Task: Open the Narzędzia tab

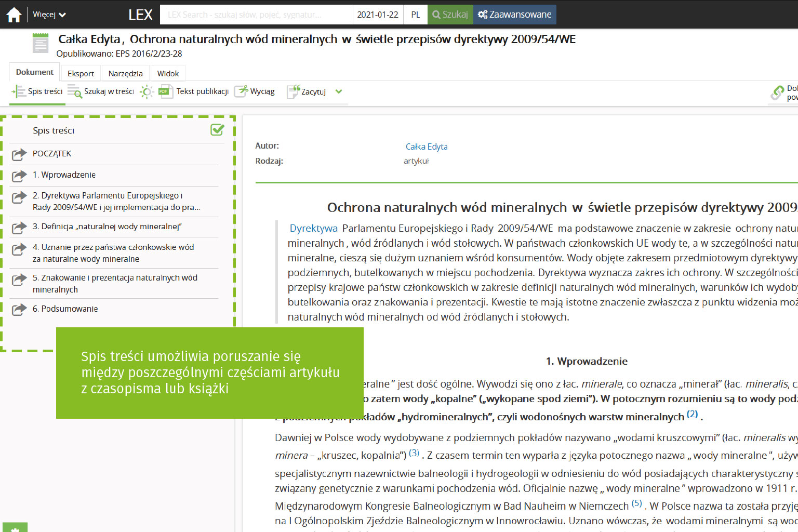Action: [125, 73]
